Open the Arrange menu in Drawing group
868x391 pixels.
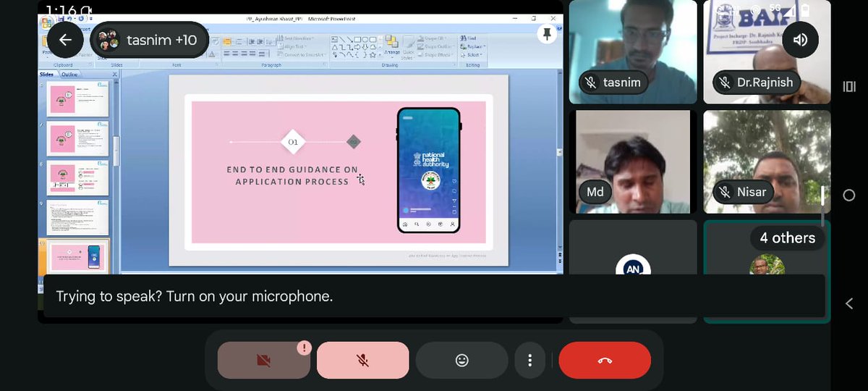pos(392,46)
